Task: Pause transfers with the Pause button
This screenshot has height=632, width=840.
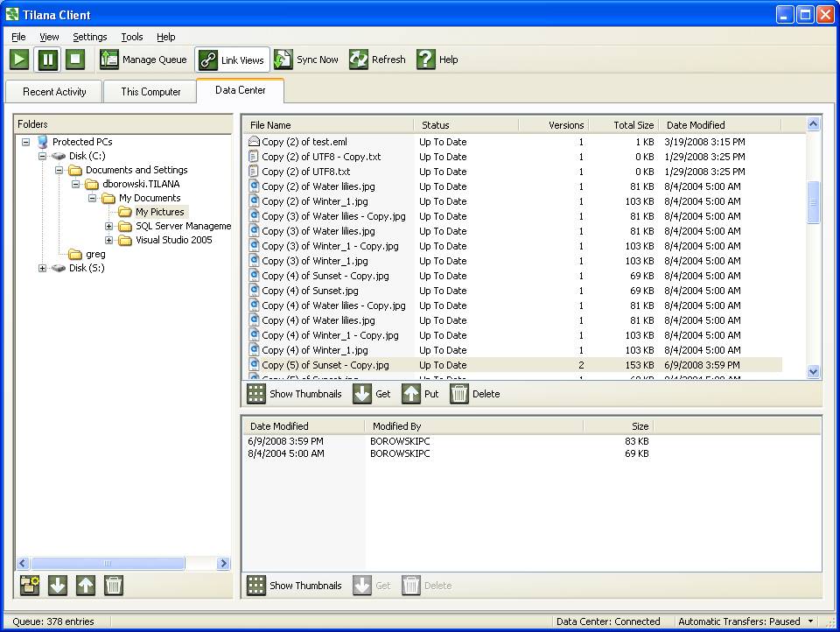Action: pyautogui.click(x=47, y=60)
